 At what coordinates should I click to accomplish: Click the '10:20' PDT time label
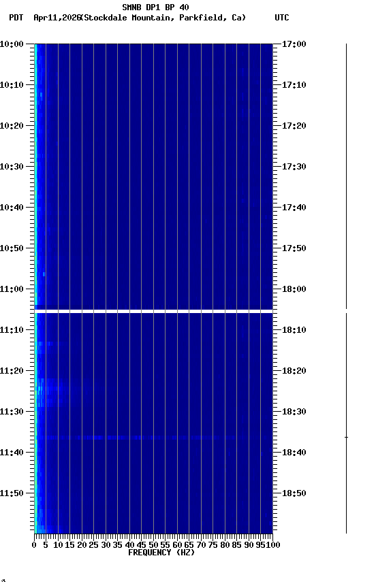(x=12, y=126)
